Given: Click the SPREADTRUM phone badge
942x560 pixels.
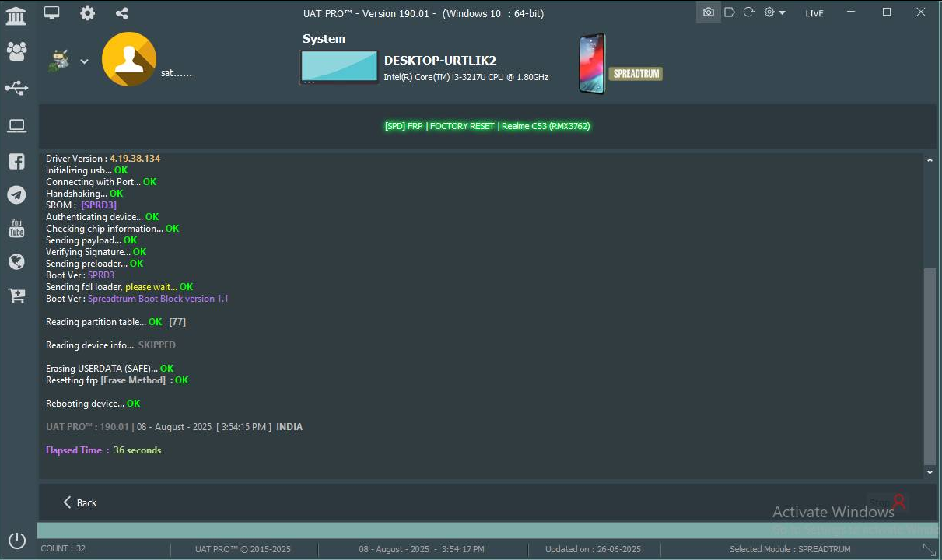Looking at the screenshot, I should [636, 73].
